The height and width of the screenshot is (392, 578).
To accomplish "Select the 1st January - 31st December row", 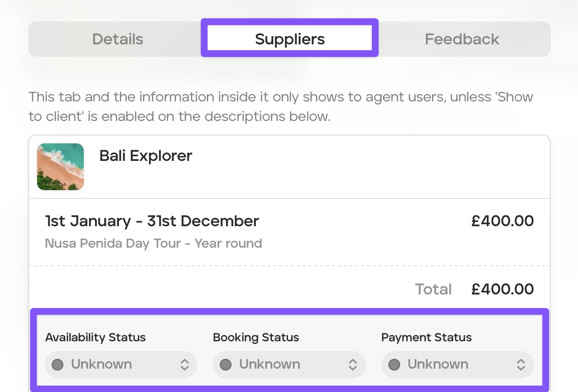I will (152, 221).
